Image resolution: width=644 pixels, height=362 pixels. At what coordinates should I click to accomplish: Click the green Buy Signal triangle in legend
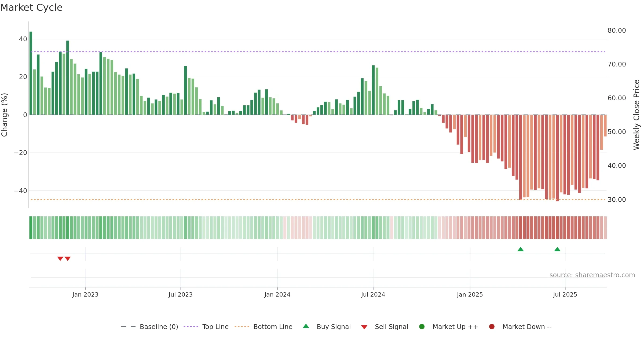(306, 326)
